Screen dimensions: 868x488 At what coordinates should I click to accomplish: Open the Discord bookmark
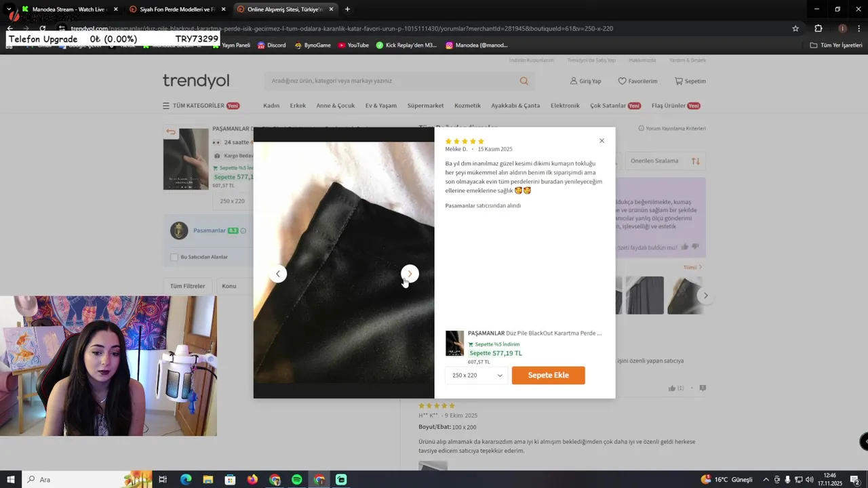(271, 45)
